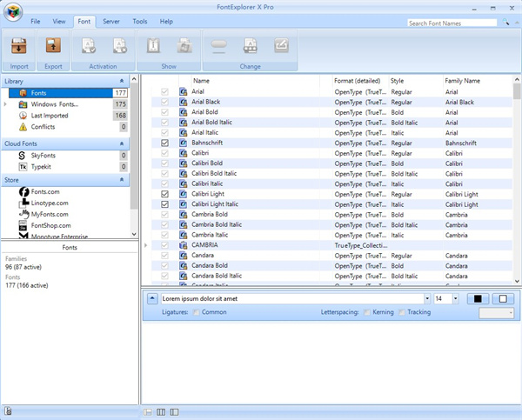Uncheck the Bahnschrift font checkbox

click(x=165, y=143)
